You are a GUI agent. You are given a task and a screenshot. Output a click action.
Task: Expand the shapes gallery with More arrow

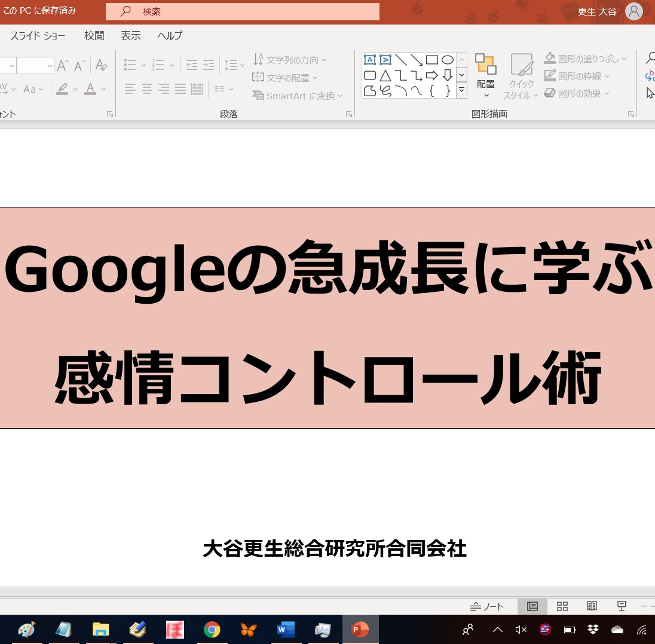coord(461,90)
